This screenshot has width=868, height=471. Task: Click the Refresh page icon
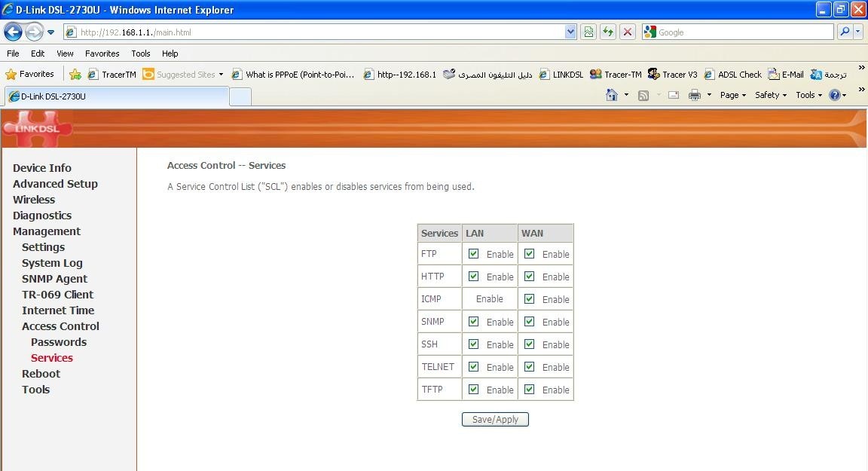point(608,32)
